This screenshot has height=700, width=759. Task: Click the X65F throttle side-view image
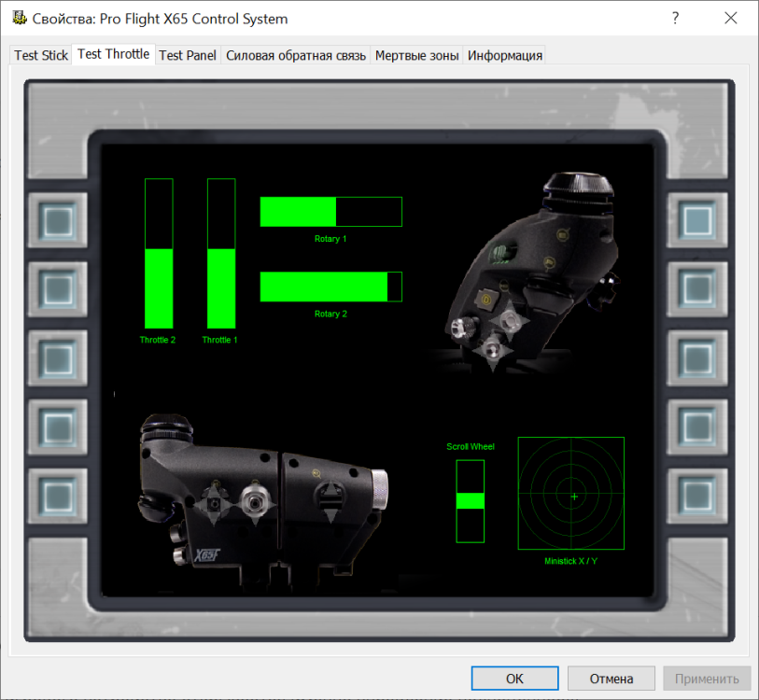pyautogui.click(x=264, y=501)
